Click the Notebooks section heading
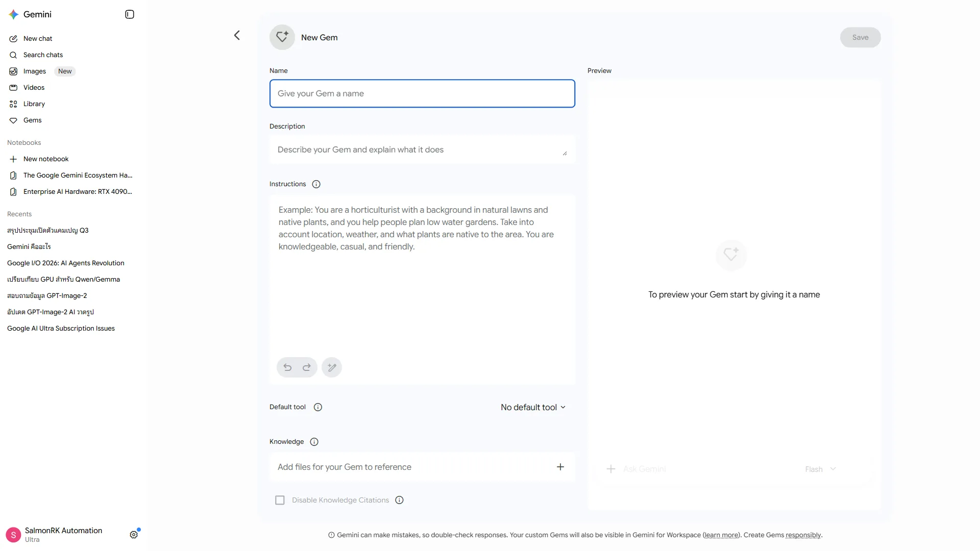The height and width of the screenshot is (551, 980). [24, 143]
